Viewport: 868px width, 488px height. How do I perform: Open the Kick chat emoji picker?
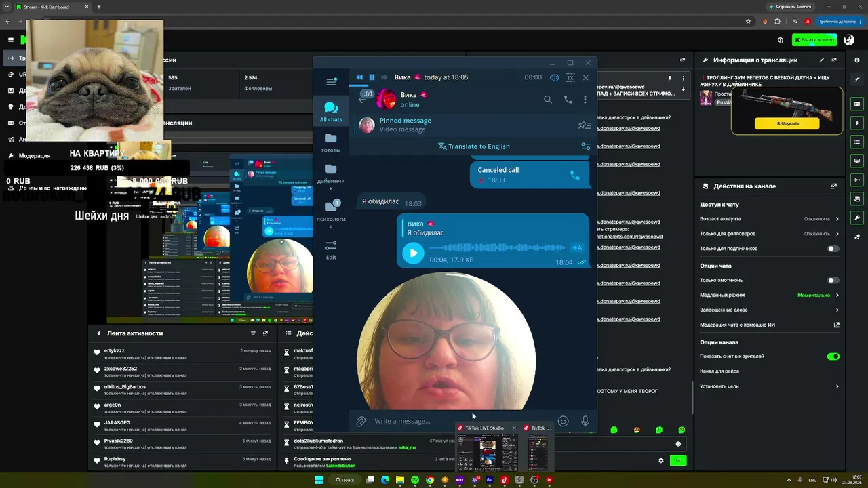(x=678, y=444)
